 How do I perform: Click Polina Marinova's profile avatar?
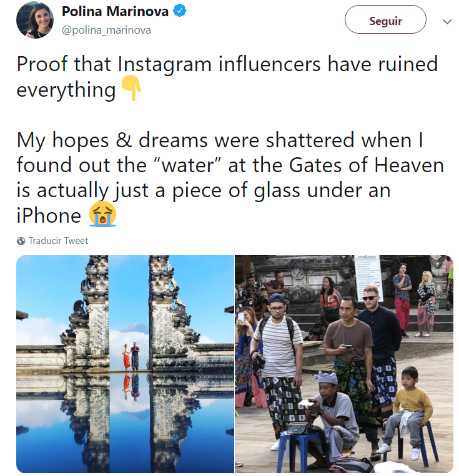pos(35,20)
